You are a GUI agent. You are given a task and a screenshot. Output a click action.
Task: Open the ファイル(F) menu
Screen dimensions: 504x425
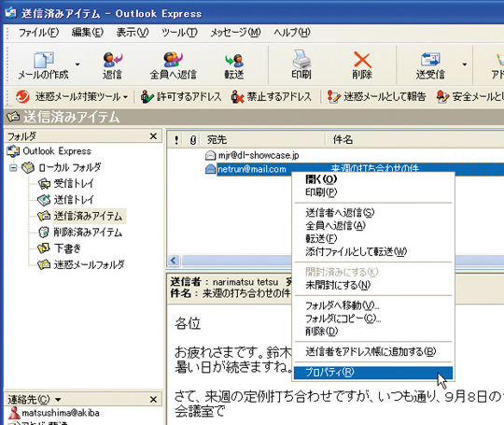pyautogui.click(x=38, y=33)
